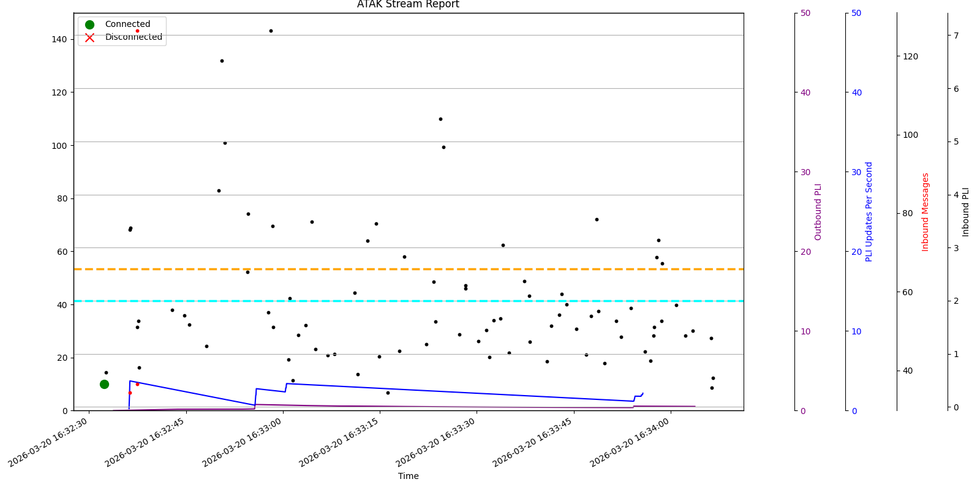Click the "Time" x-axis label
Screen dimensions: 980x490
pos(408,476)
